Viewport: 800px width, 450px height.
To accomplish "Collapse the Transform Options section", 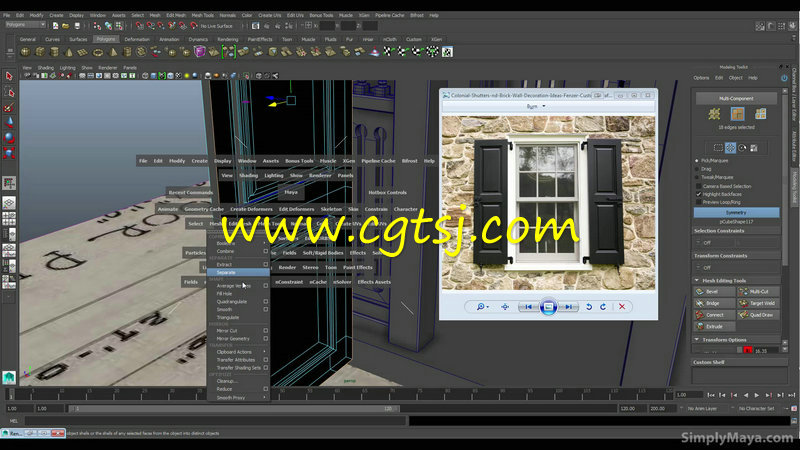I will [697, 340].
